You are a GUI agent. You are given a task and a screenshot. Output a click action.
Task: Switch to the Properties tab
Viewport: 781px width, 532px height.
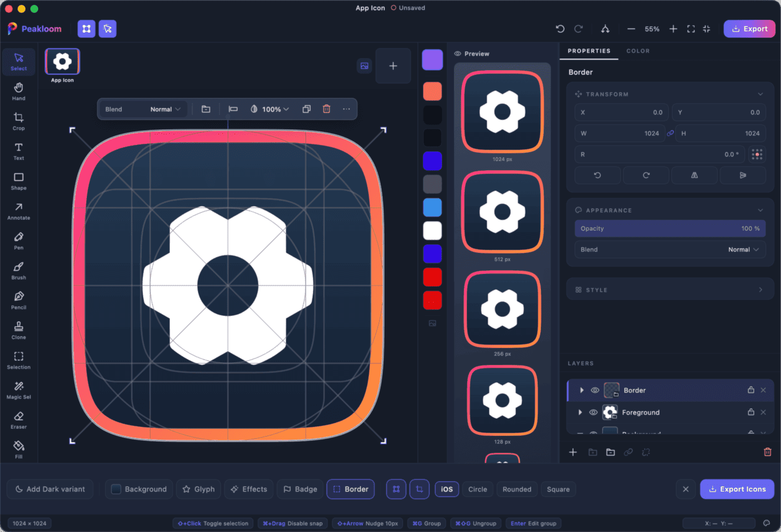589,51
